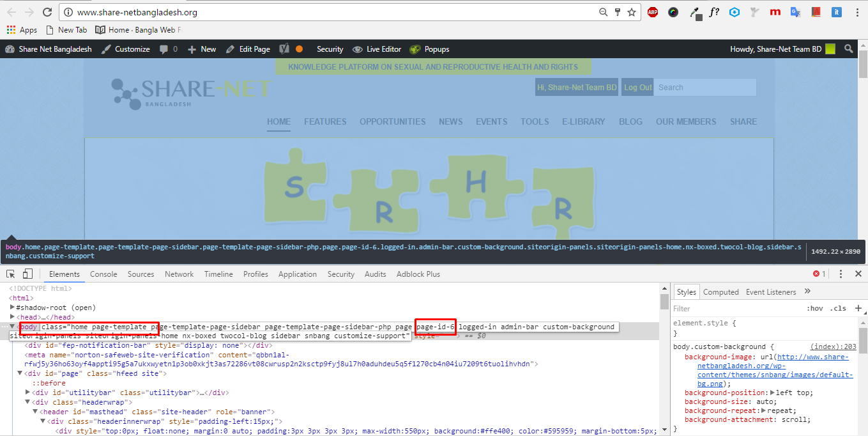The image size is (868, 436).
Task: Add new style rule with plus icon
Action: tap(858, 308)
